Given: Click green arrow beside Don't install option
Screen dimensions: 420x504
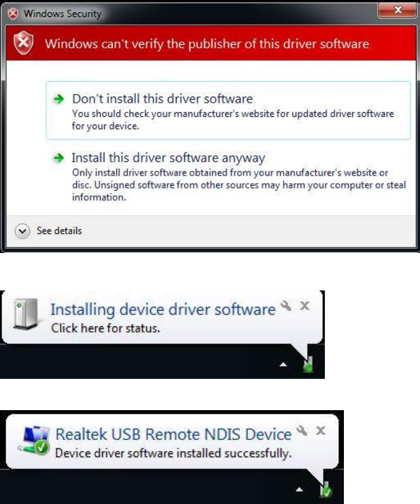Looking at the screenshot, I should (58, 99).
